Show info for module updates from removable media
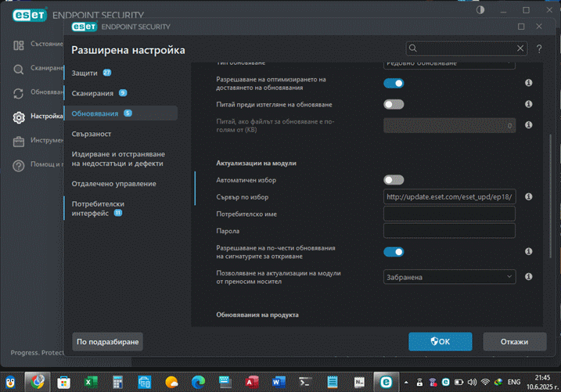The image size is (561, 392). tap(528, 276)
